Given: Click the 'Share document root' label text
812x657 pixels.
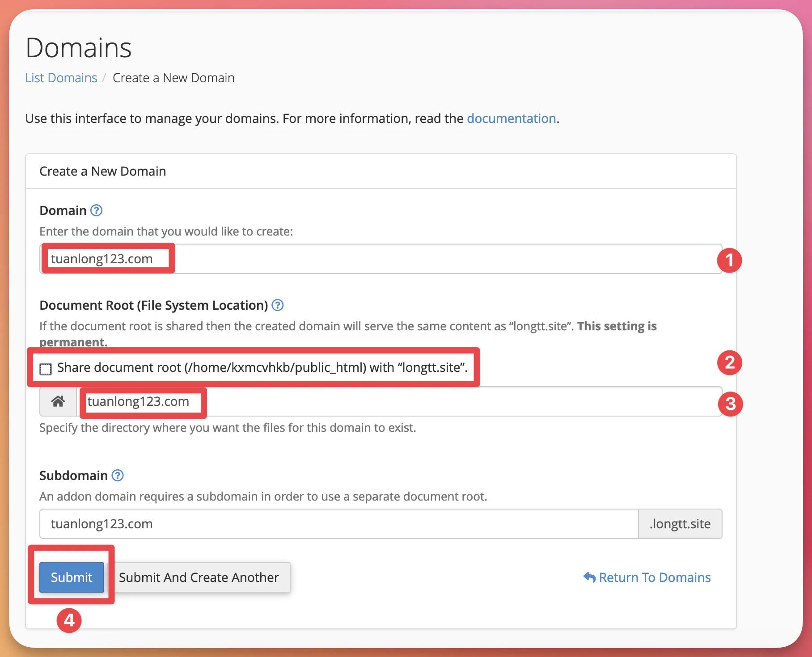Looking at the screenshot, I should point(262,367).
